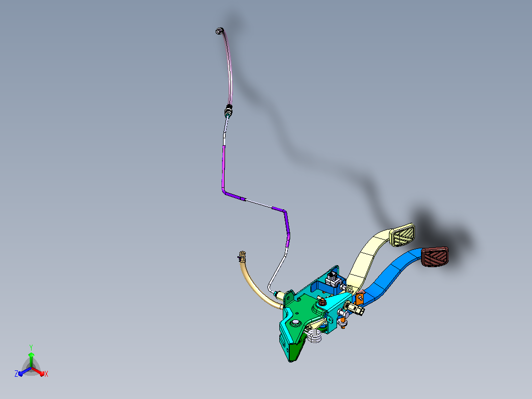
Task: Select the orange clip on the blue pedal
Action: (360, 298)
